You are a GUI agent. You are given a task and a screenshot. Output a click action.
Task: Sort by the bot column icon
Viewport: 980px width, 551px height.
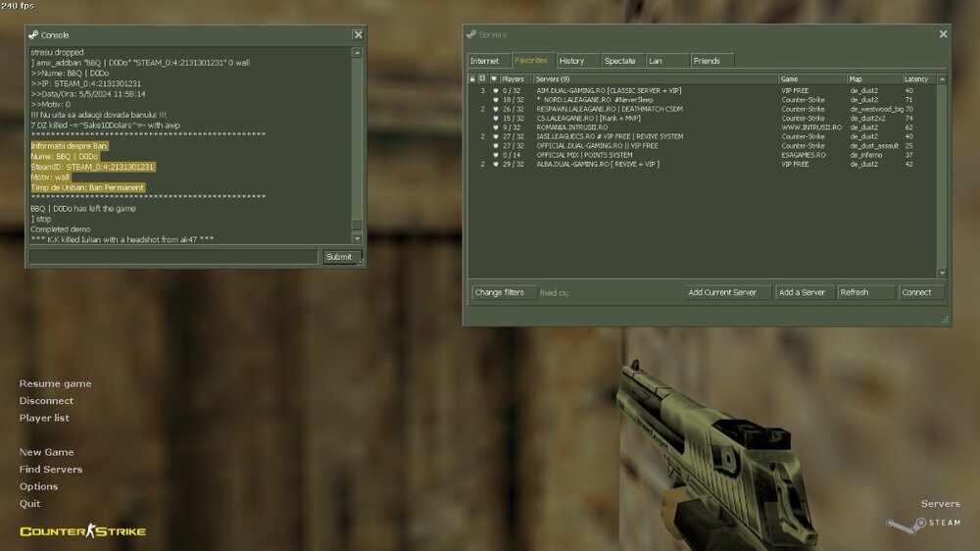point(482,78)
